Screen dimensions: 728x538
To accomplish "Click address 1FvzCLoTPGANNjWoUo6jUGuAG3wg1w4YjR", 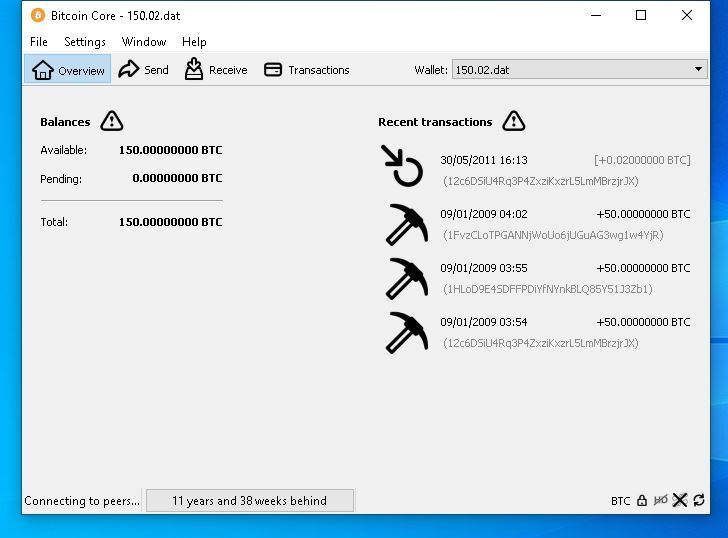I will tap(553, 235).
